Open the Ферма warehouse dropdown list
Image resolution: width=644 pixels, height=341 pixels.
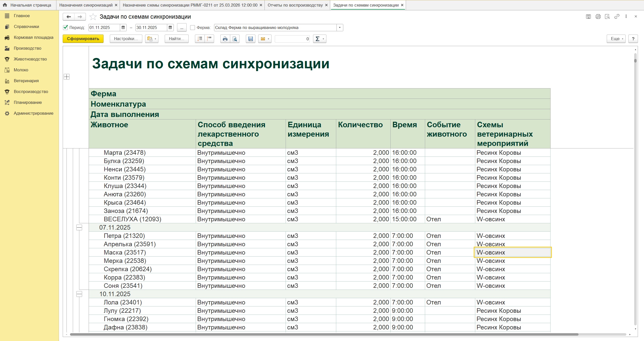(x=340, y=27)
